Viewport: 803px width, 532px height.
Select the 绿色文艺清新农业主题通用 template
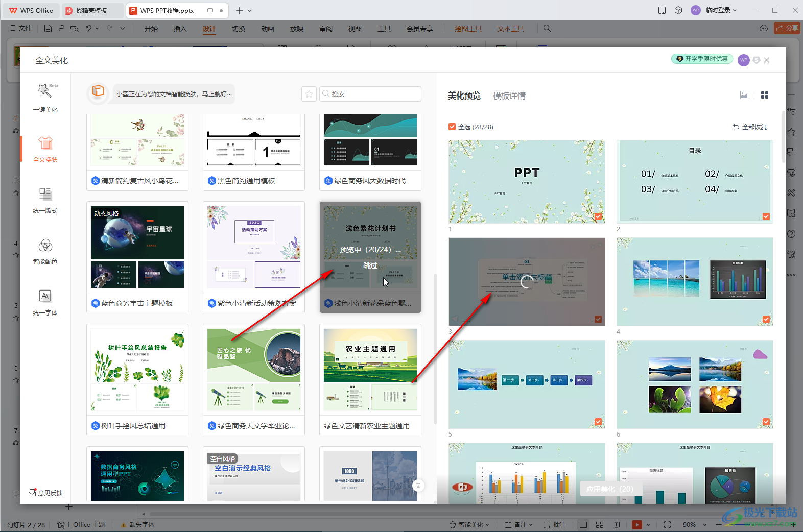(x=370, y=380)
